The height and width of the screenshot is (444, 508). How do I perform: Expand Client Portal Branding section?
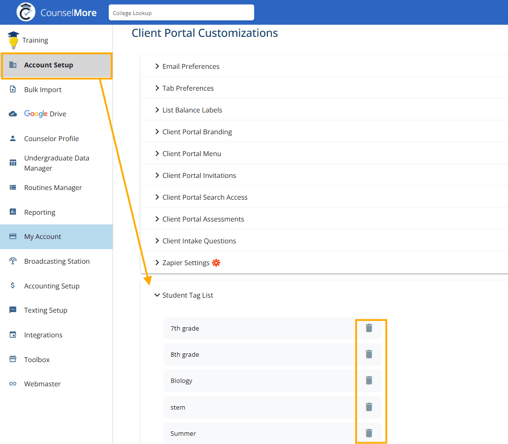point(193,132)
